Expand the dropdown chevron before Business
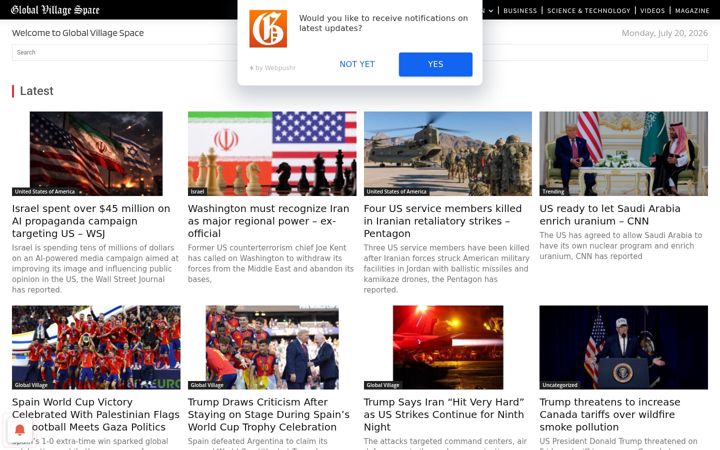Screen dimensions: 720x450 (x=491, y=11)
